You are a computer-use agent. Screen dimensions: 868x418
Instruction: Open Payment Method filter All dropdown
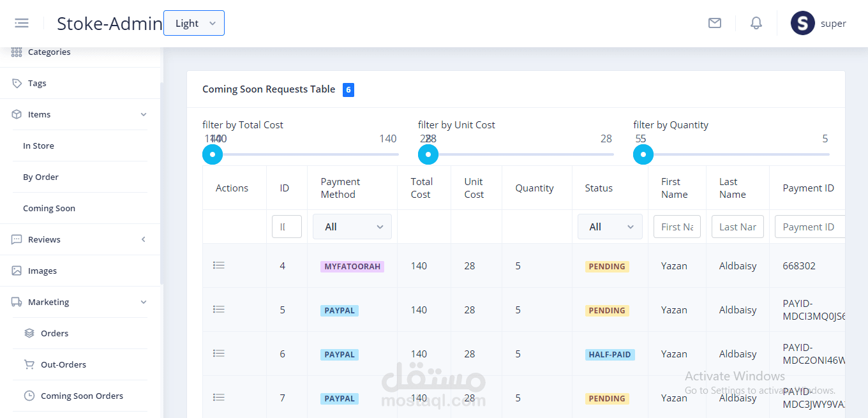click(x=352, y=227)
